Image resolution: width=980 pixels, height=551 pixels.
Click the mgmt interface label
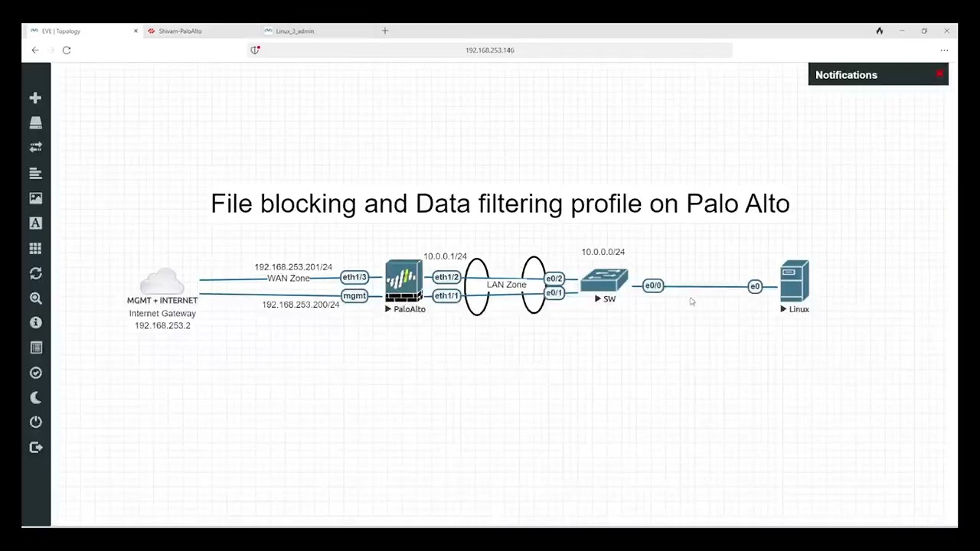354,296
